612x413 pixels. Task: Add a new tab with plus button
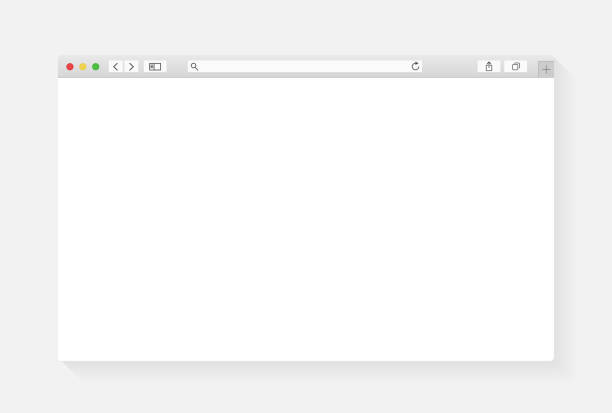click(x=546, y=69)
